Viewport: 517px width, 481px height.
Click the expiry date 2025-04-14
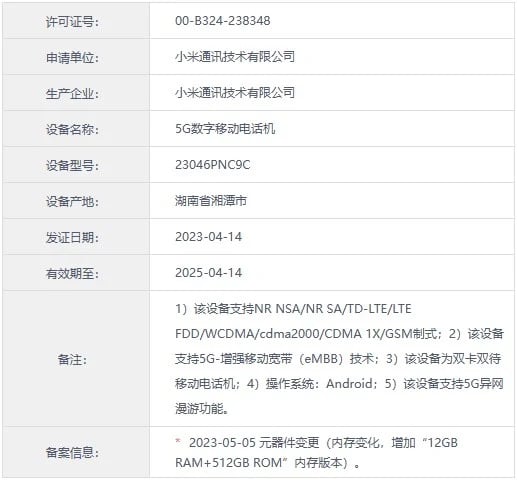[x=209, y=273]
